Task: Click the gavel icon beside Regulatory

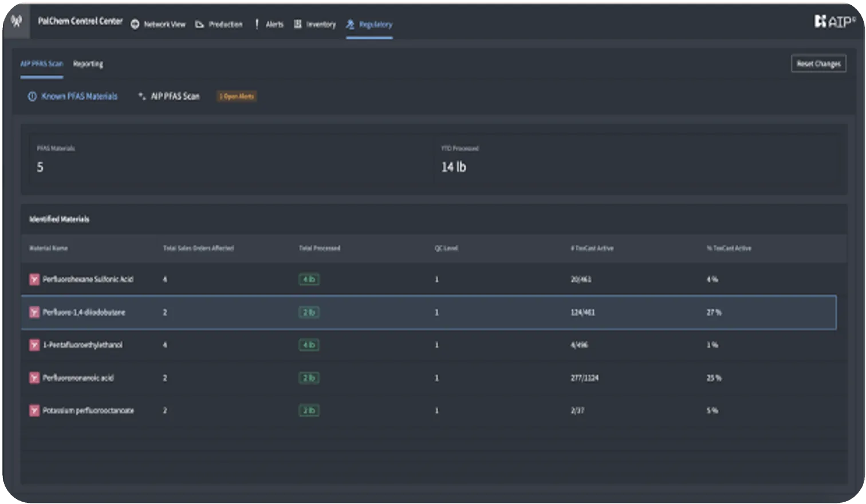Action: pyautogui.click(x=350, y=24)
